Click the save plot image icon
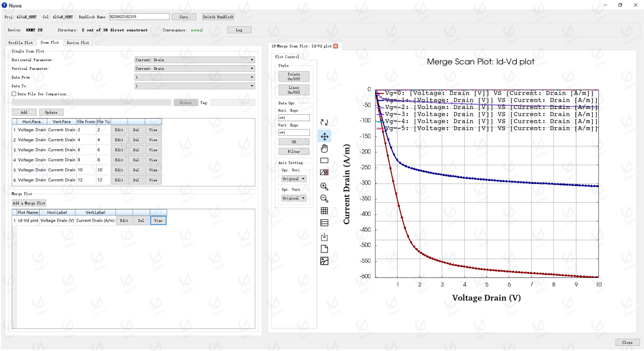The image size is (644, 351). 324,261
